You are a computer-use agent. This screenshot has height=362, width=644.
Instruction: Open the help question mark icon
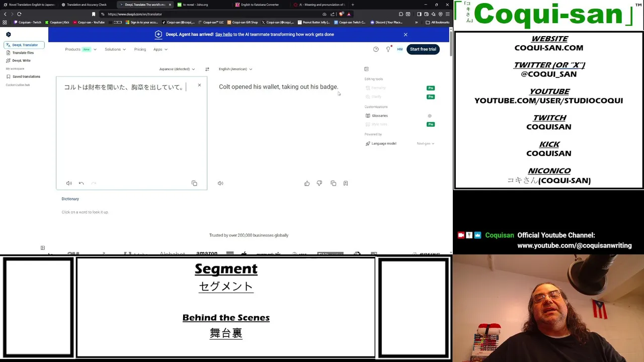[x=376, y=49]
